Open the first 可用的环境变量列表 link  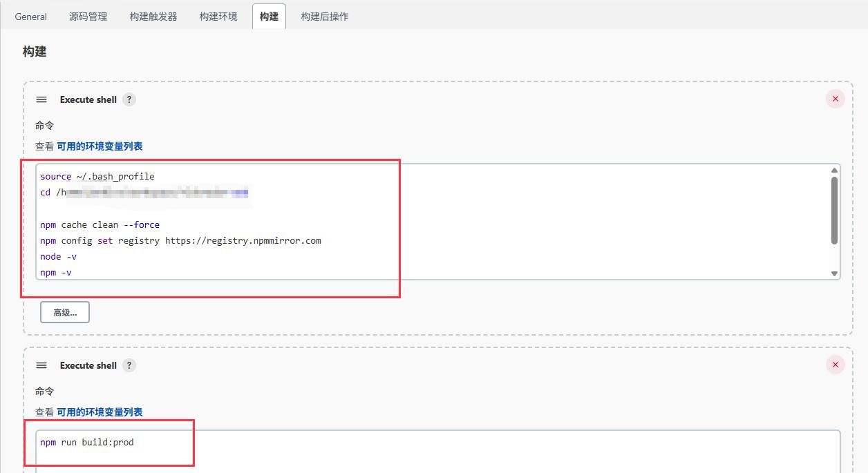coord(100,146)
